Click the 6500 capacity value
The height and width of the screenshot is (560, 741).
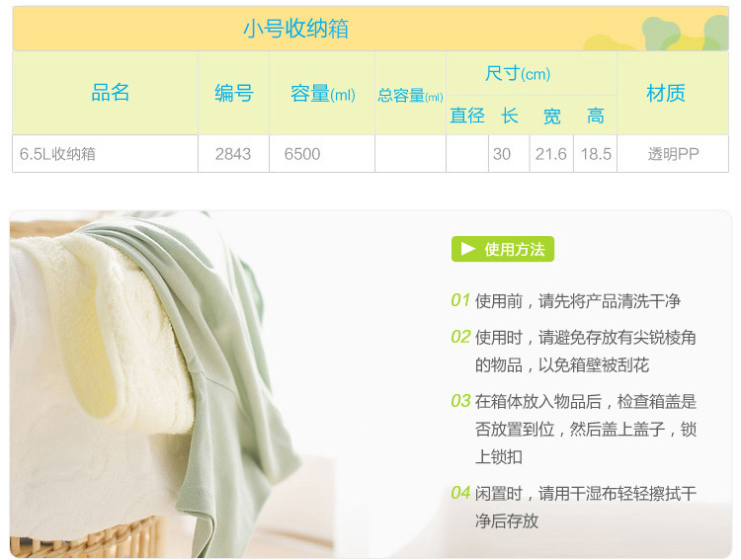click(x=302, y=154)
